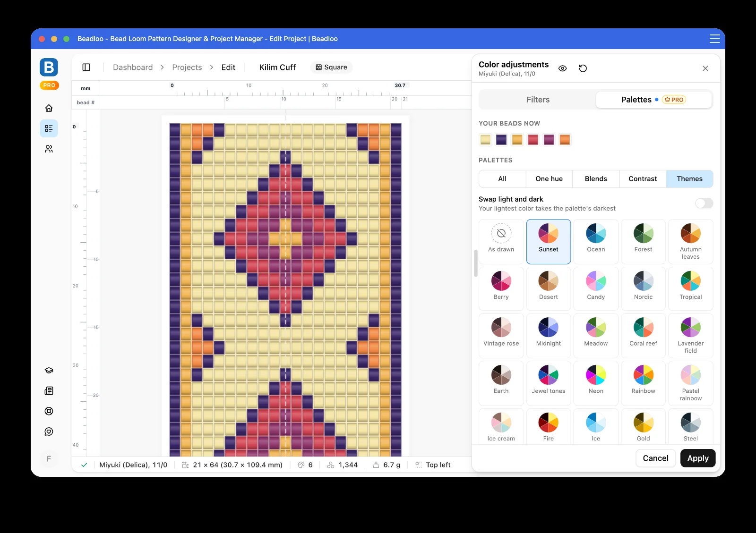Click the bead count 1,344 status item
Image resolution: width=756 pixels, height=533 pixels.
pos(343,465)
